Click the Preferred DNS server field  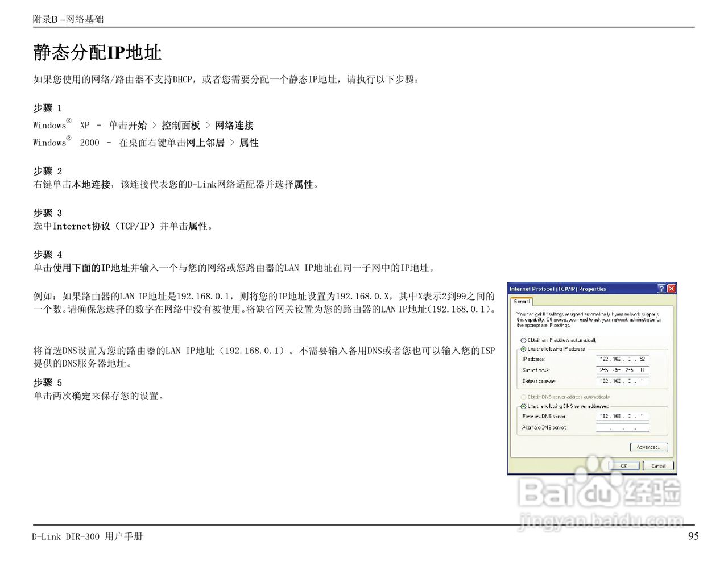[622, 416]
